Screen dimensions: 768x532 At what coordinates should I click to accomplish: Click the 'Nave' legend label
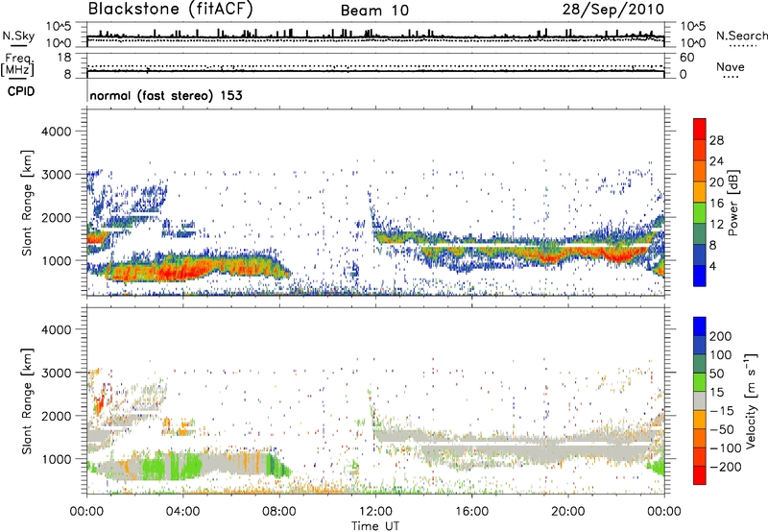coord(731,67)
